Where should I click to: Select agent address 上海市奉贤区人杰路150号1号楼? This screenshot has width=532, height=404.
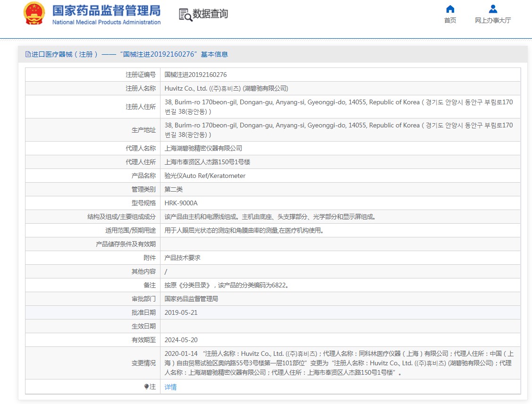tap(207, 162)
